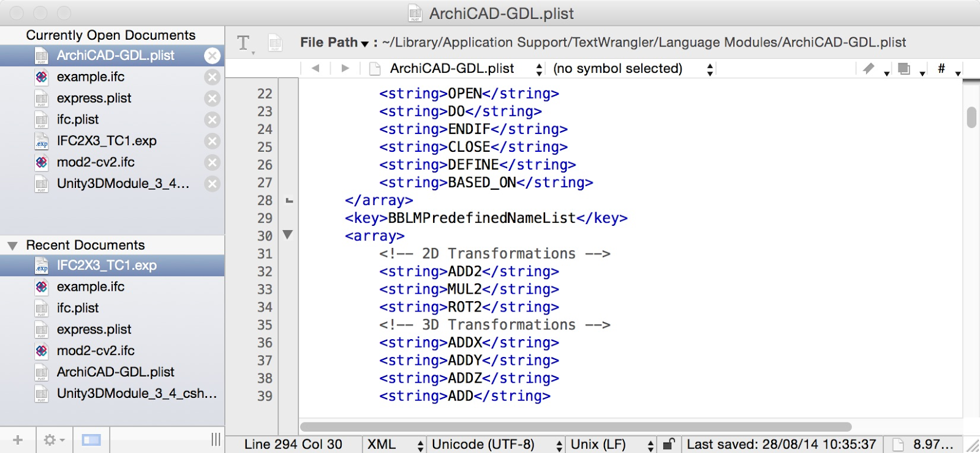Collapse the Recent Documents section
Viewport: 980px width, 453px height.
coord(12,246)
